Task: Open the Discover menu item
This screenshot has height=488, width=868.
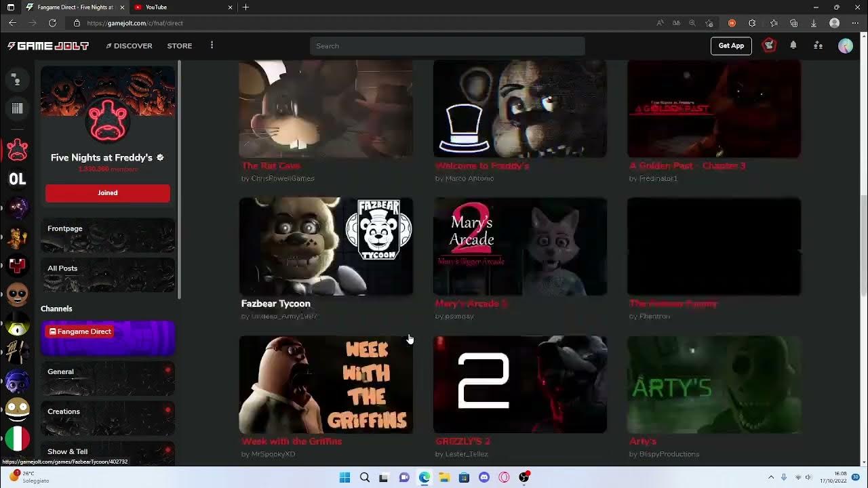Action: (129, 45)
